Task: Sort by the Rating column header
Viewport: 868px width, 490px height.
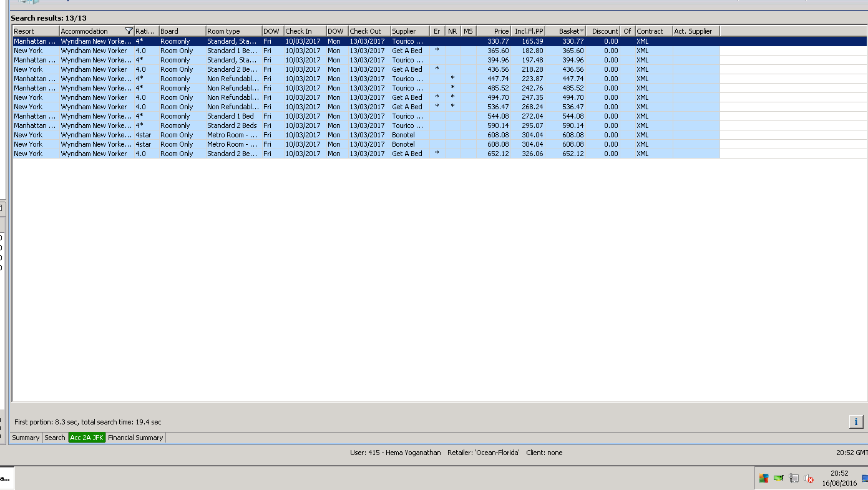Action: pos(147,31)
